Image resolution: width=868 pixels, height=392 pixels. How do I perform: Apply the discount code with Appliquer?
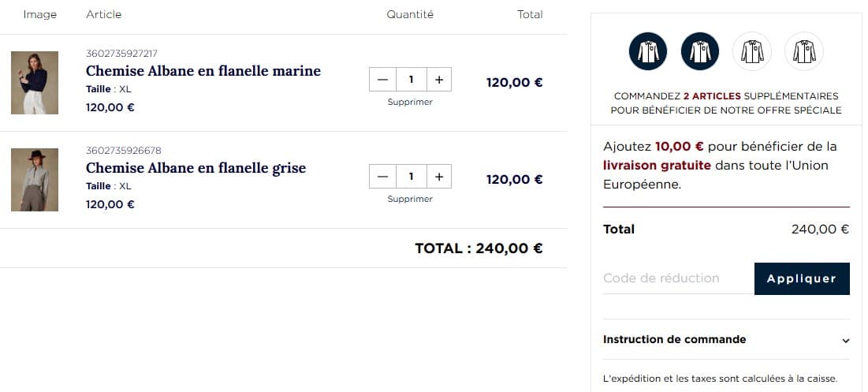click(x=802, y=278)
